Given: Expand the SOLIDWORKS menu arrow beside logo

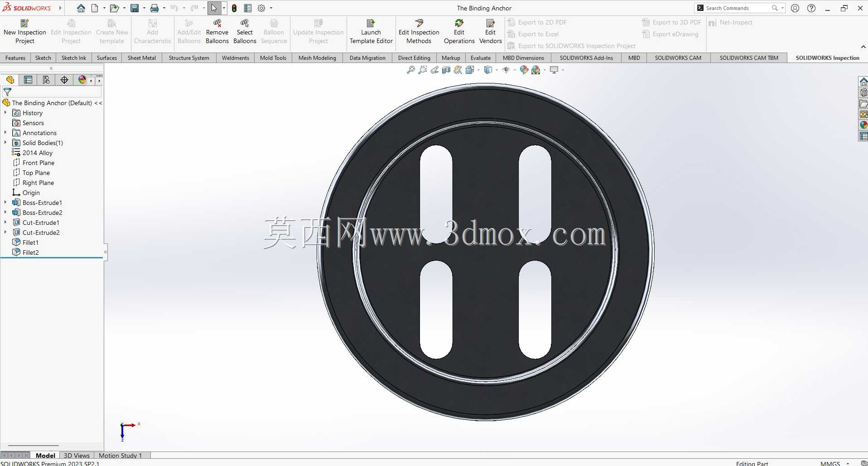Looking at the screenshot, I should (x=60, y=8).
